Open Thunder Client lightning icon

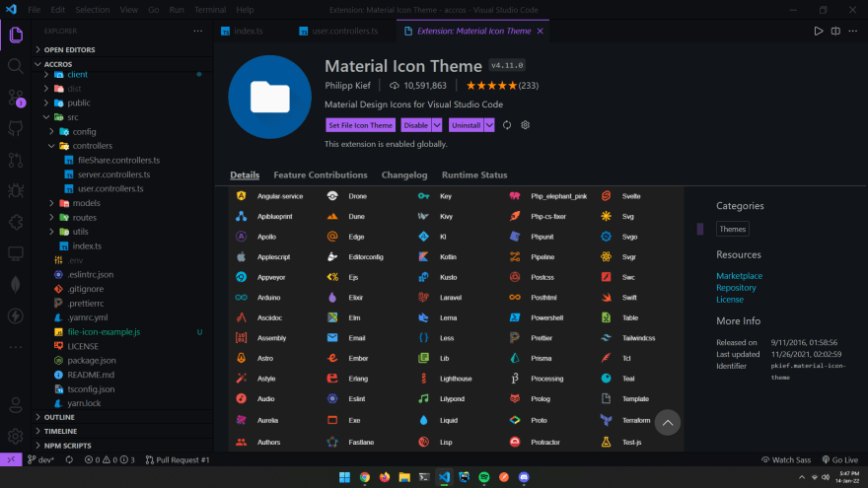coord(16,315)
